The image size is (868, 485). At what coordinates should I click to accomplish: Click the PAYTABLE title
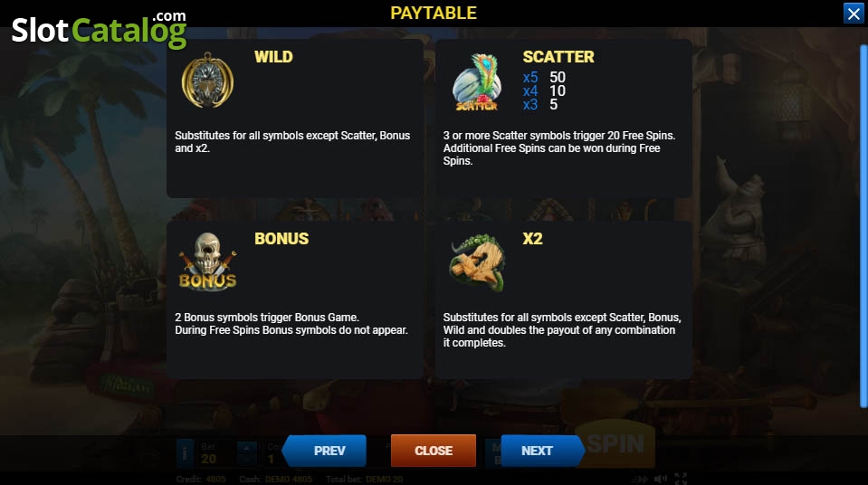pyautogui.click(x=434, y=13)
